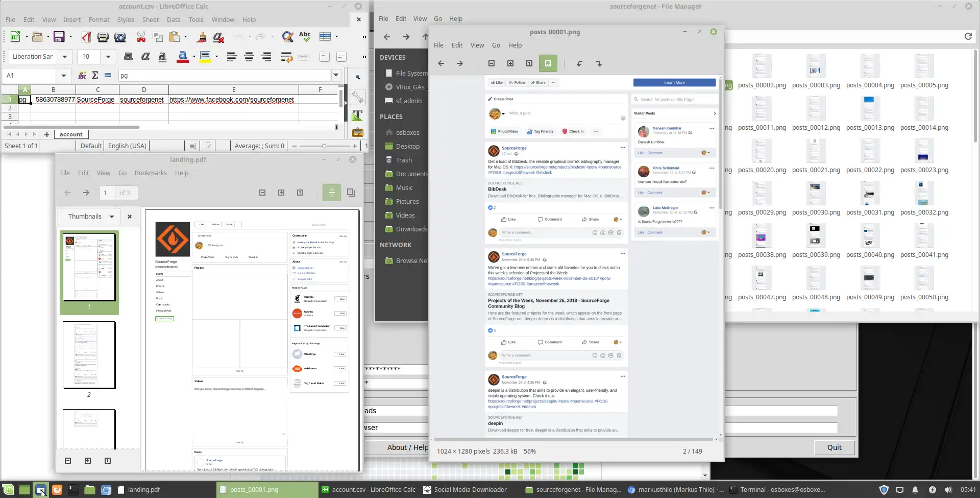Open the background color dropdown arrow

216,57
